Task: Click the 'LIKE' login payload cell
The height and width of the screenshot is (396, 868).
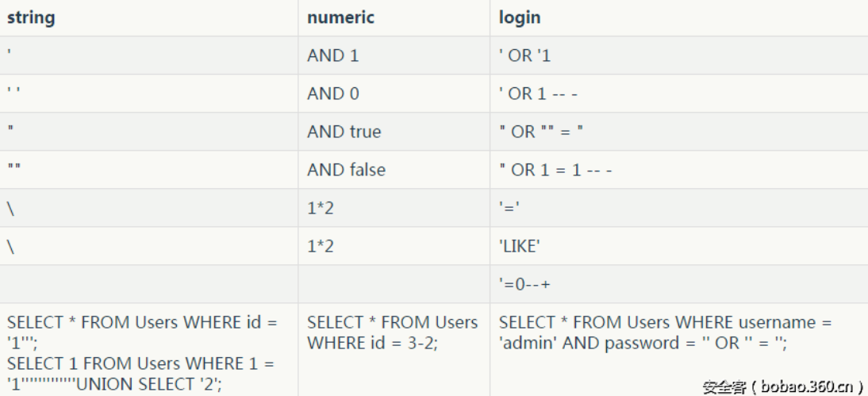Action: [519, 246]
